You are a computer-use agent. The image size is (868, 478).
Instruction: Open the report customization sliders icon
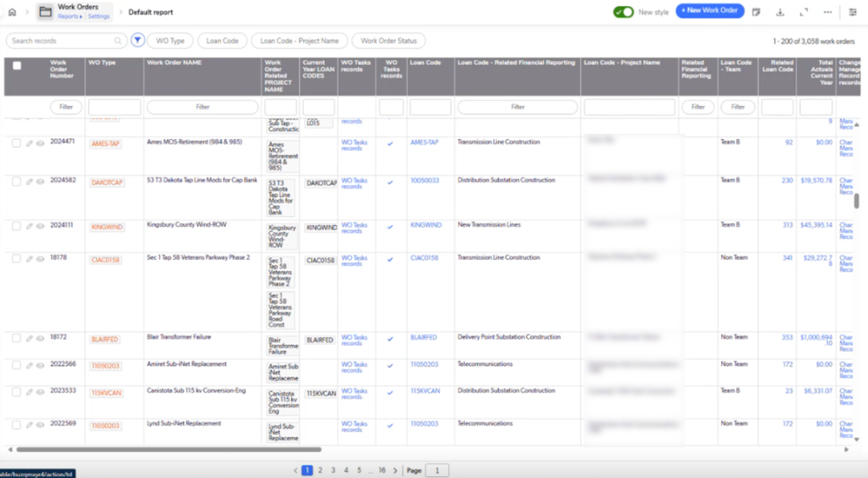853,12
